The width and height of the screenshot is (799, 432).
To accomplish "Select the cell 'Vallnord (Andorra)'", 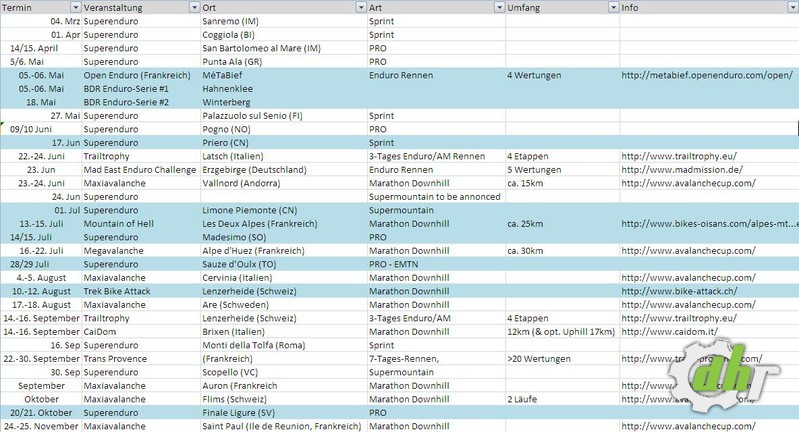I will (284, 183).
